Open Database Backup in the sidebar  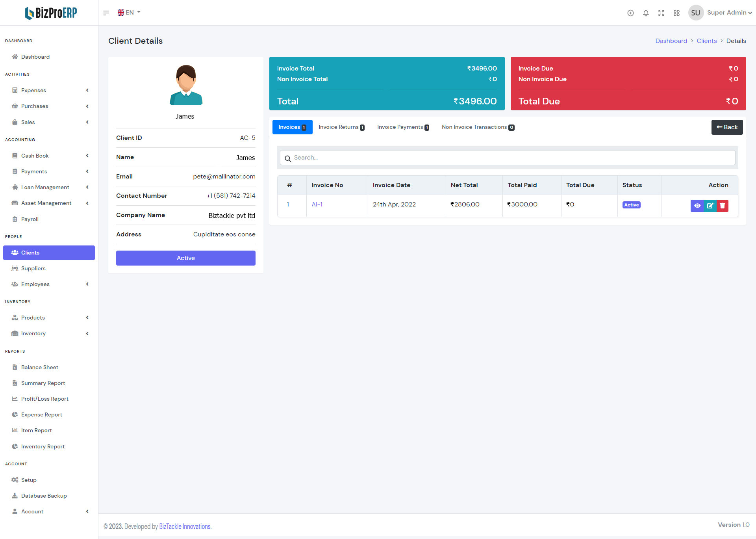click(44, 496)
